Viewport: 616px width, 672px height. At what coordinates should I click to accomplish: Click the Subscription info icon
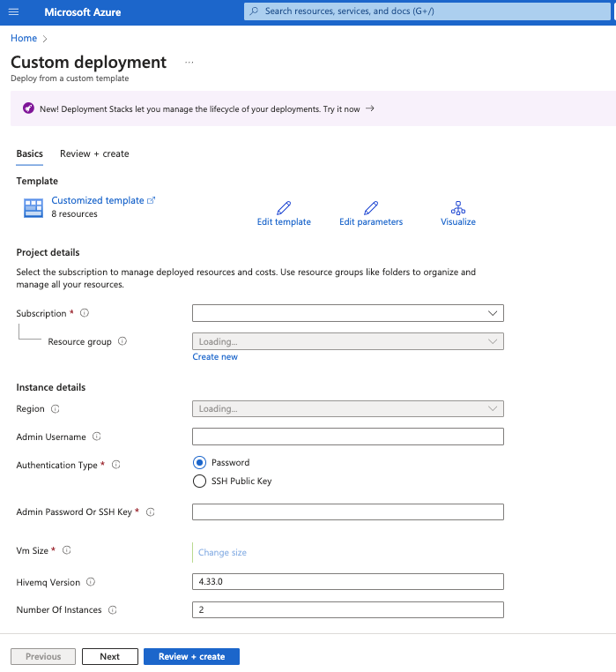85,313
